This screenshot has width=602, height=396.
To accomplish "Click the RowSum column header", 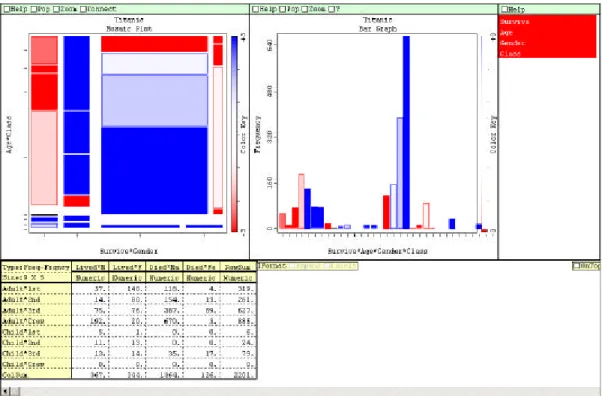I will click(x=238, y=267).
